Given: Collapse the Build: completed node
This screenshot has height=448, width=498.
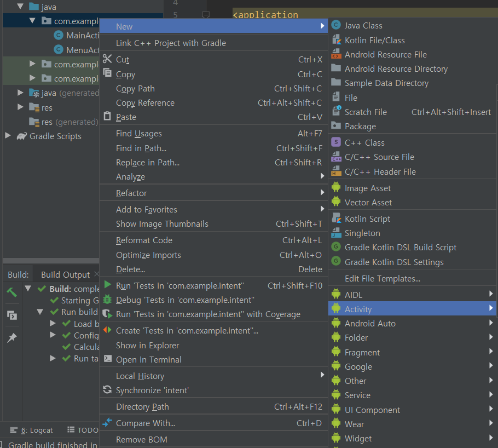Looking at the screenshot, I should click(x=28, y=289).
